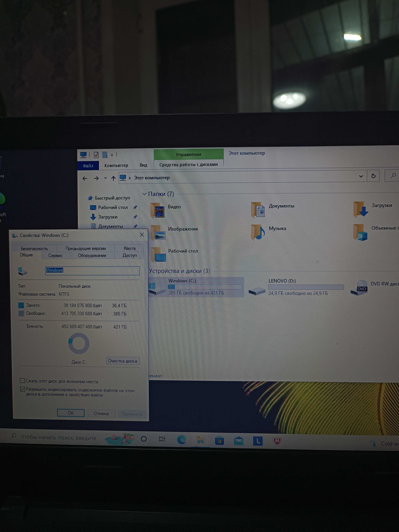Select Документы in the sidebar
Screen dimensions: 399x532
coord(110,226)
